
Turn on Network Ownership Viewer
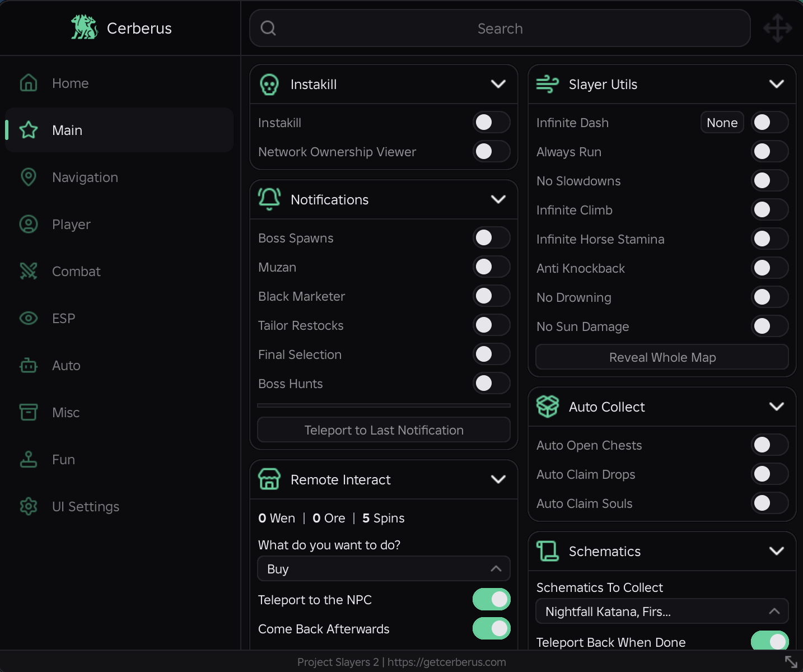tap(492, 151)
